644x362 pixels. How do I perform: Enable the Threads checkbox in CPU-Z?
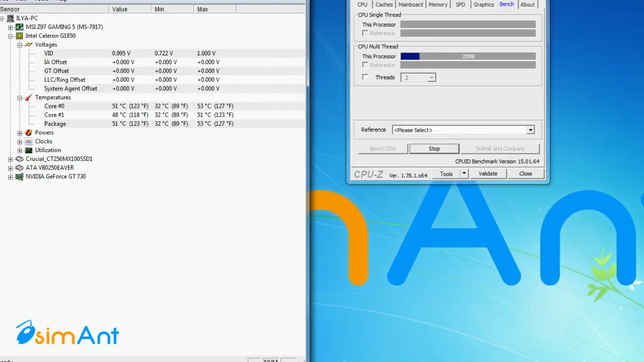point(365,77)
